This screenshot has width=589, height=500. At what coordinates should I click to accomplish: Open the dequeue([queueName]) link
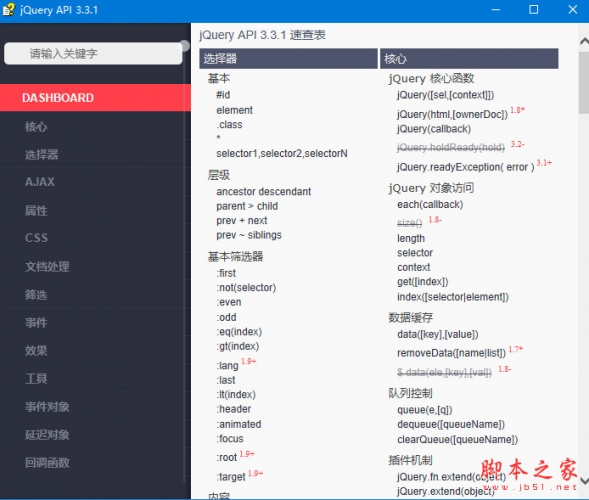point(451,424)
